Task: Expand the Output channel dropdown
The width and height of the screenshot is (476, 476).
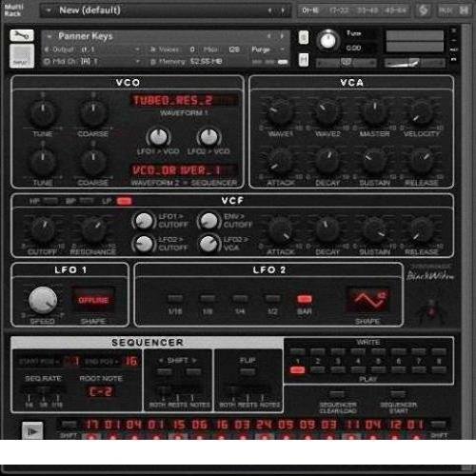Action: [137, 50]
